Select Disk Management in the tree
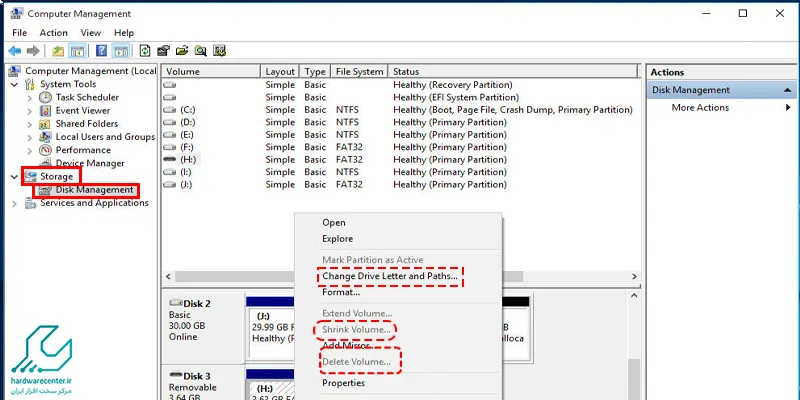This screenshot has width=800, height=400. 94,190
